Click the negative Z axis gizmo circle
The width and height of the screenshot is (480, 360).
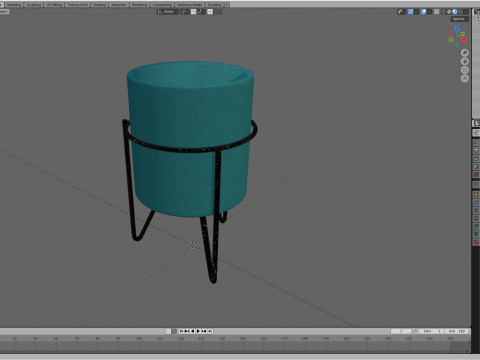457,45
